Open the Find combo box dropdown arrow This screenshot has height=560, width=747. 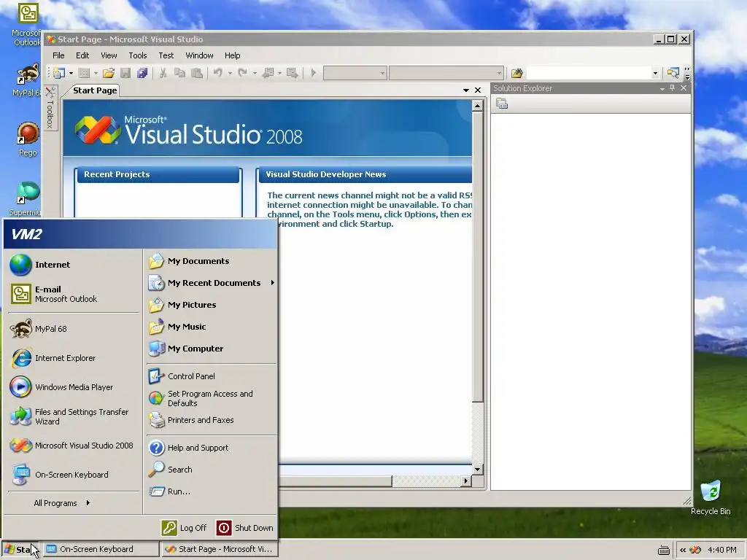coord(655,73)
